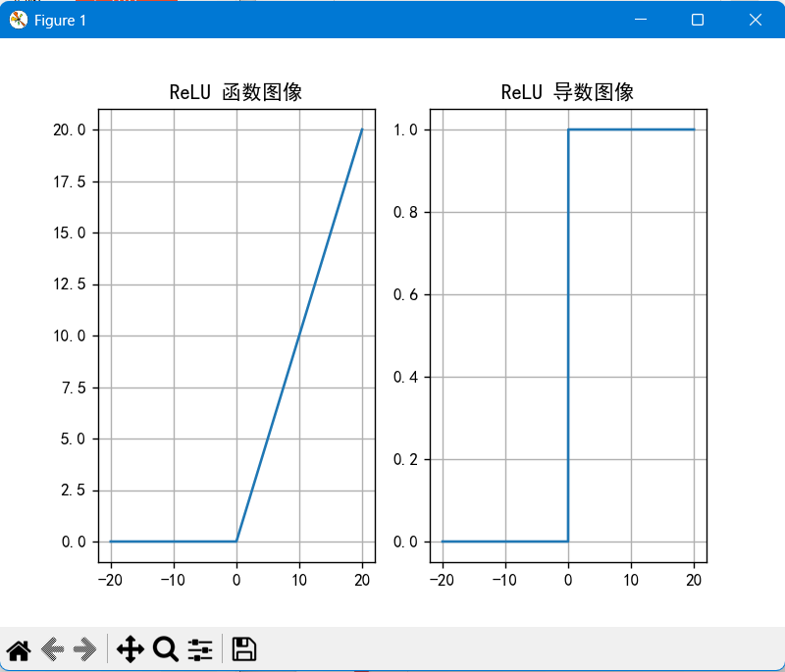785x672 pixels.
Task: Click the title 'ReLU 导数图像'
Action: (x=568, y=92)
